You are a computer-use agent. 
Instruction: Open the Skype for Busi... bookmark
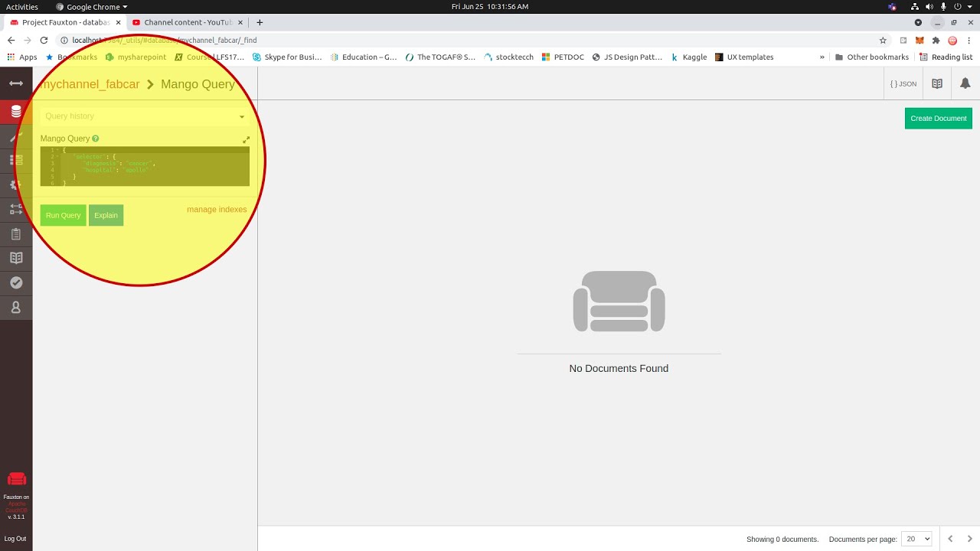tap(287, 57)
